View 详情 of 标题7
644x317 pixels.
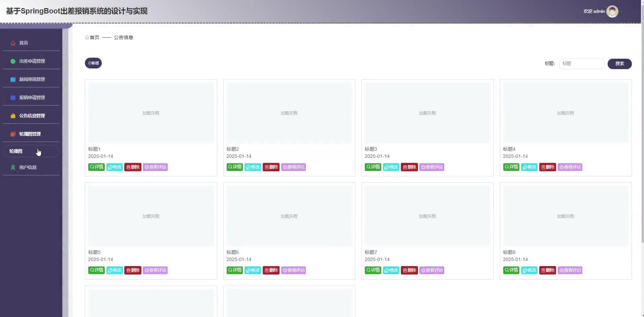click(x=373, y=270)
